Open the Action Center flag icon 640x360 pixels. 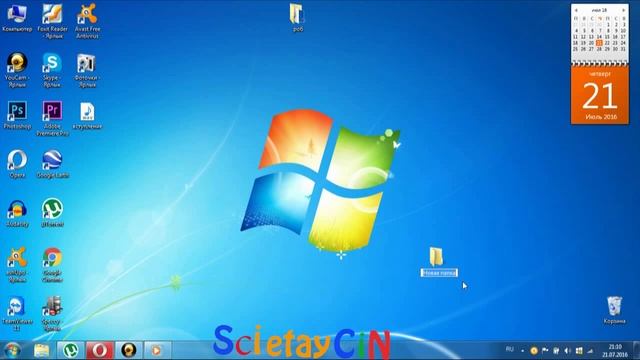point(545,351)
